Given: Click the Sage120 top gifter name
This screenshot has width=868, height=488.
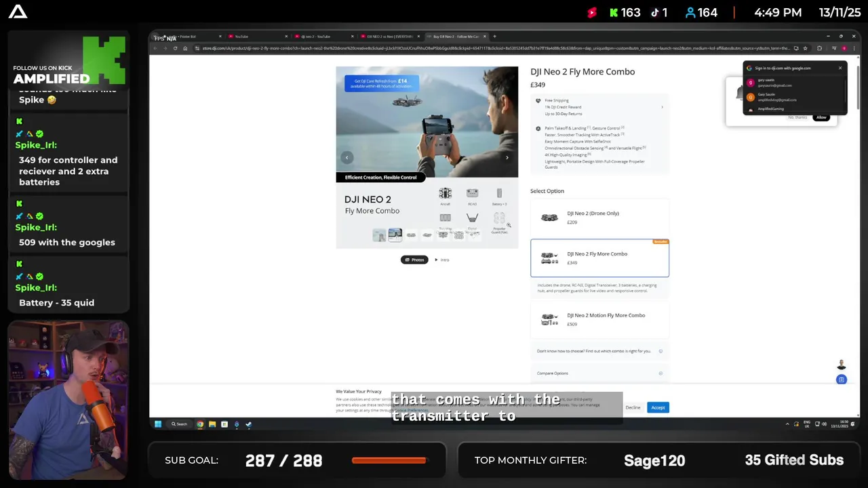Looking at the screenshot, I should coord(654,460).
